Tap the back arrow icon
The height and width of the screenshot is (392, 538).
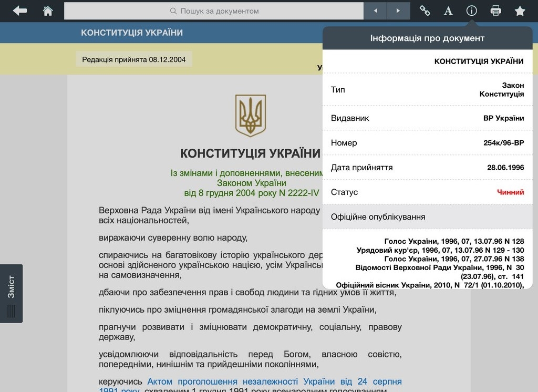coord(20,11)
